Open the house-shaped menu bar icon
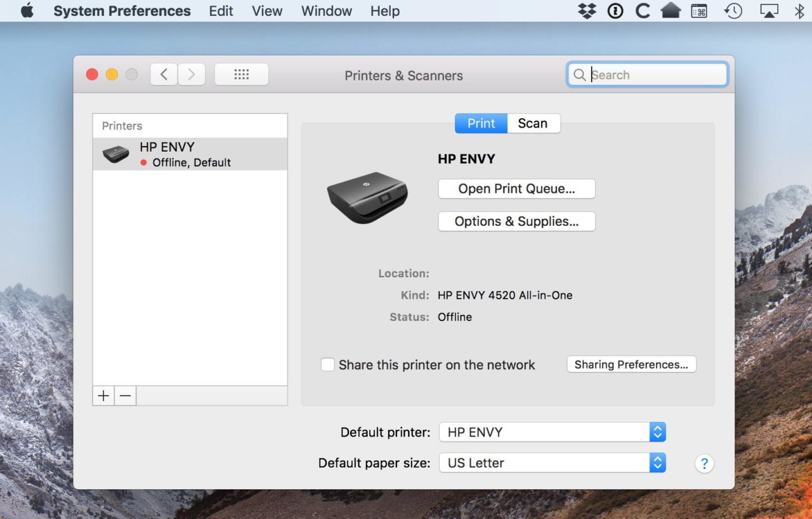 [x=671, y=11]
